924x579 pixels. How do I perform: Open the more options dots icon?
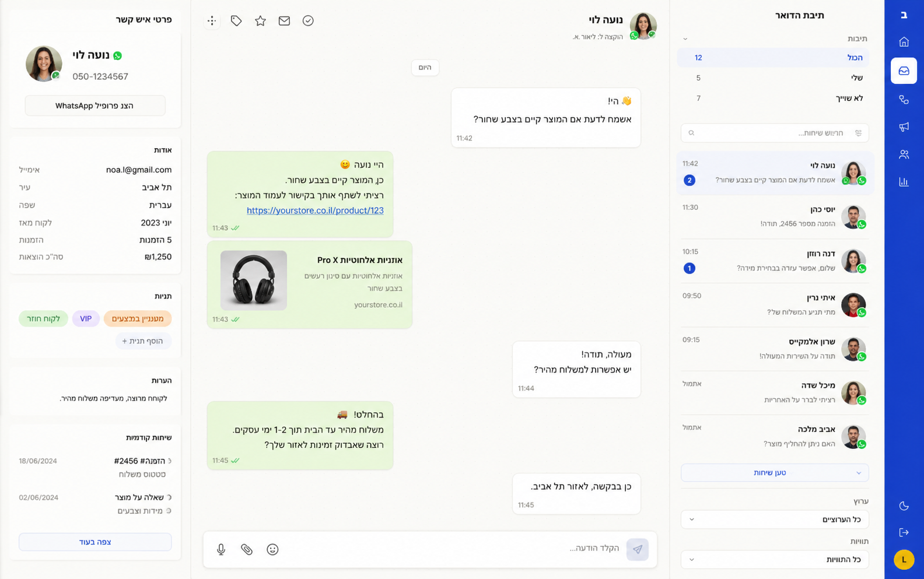coord(212,21)
